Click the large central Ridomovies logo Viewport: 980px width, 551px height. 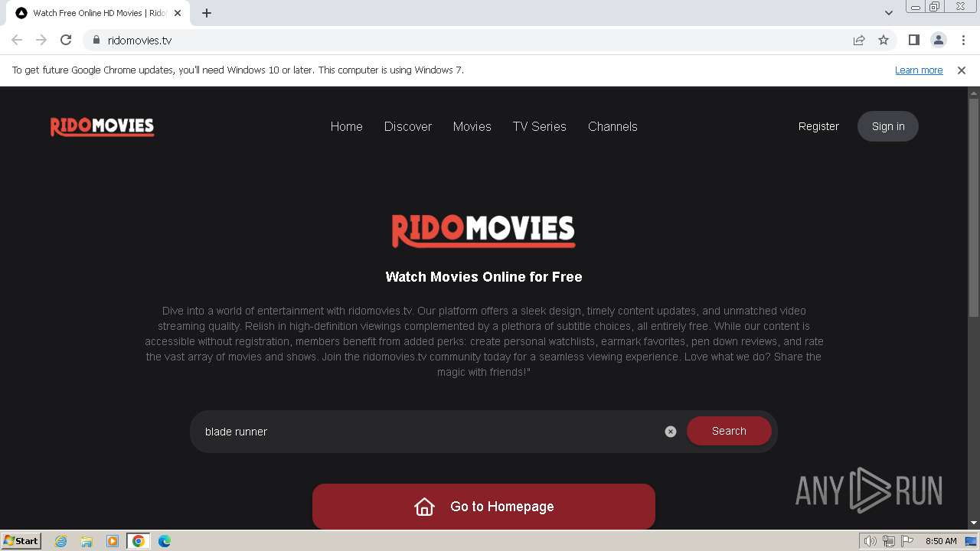(x=484, y=230)
